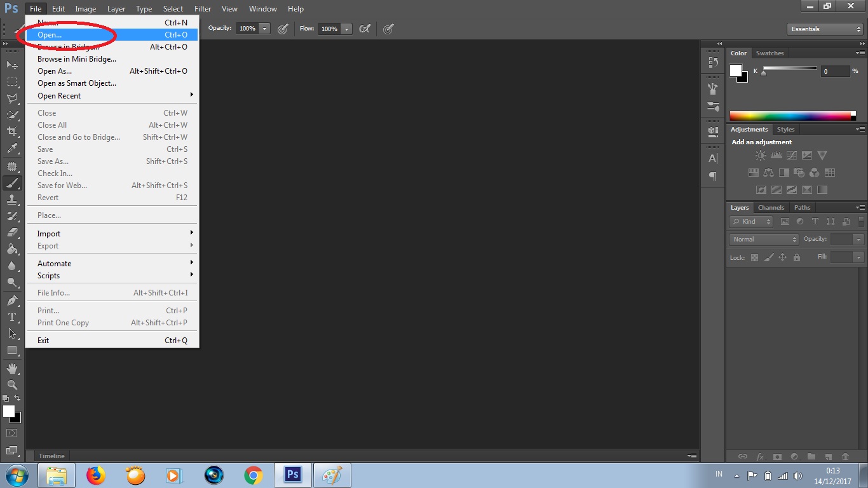Open the Layers panel Fill dropdown
The height and width of the screenshot is (488, 868).
pyautogui.click(x=859, y=257)
